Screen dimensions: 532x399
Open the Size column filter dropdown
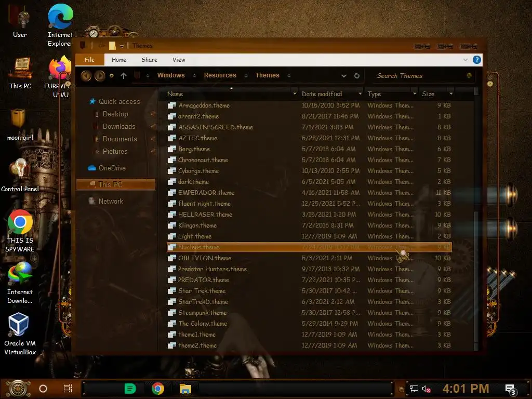451,94
